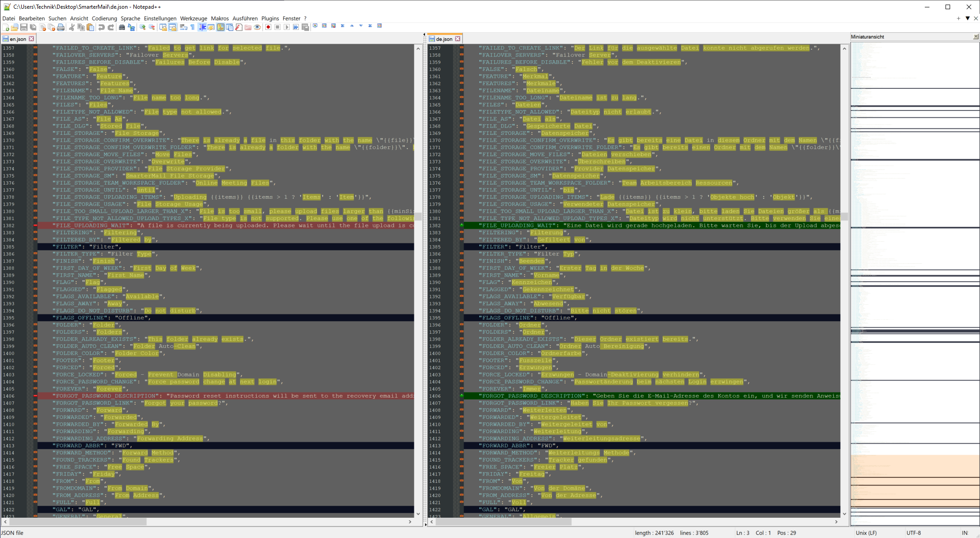The width and height of the screenshot is (980, 538).
Task: Toggle the Compare navigation bar icon
Action: click(379, 26)
